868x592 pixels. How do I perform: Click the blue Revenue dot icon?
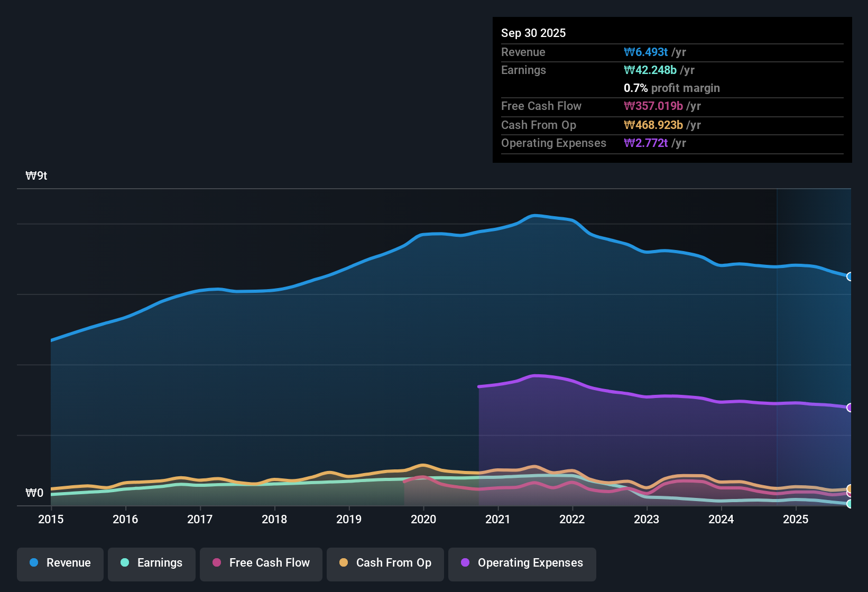tap(33, 563)
